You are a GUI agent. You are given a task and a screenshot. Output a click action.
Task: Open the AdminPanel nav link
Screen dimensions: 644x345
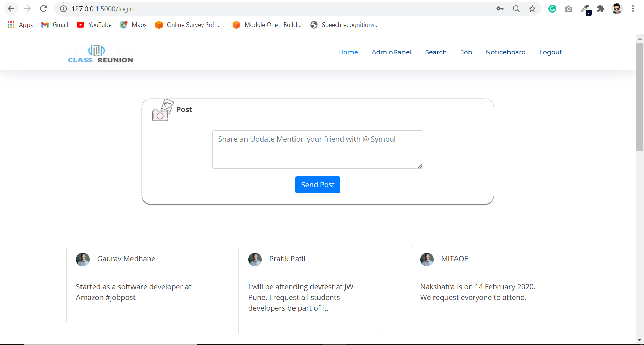(391, 52)
